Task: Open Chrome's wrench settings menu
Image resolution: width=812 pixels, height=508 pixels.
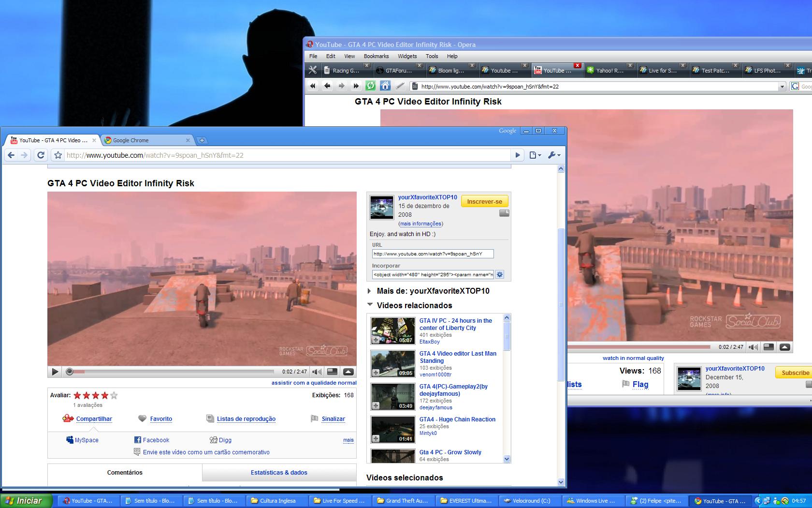Action: tap(554, 155)
